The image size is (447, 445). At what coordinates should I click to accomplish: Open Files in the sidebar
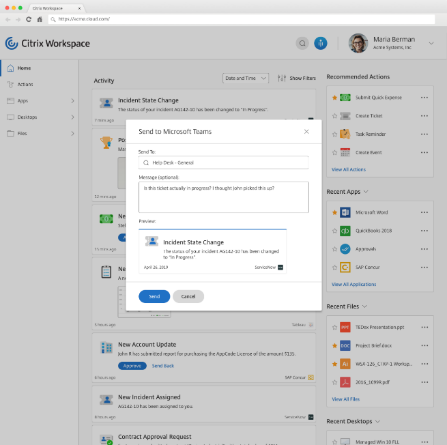[22, 133]
